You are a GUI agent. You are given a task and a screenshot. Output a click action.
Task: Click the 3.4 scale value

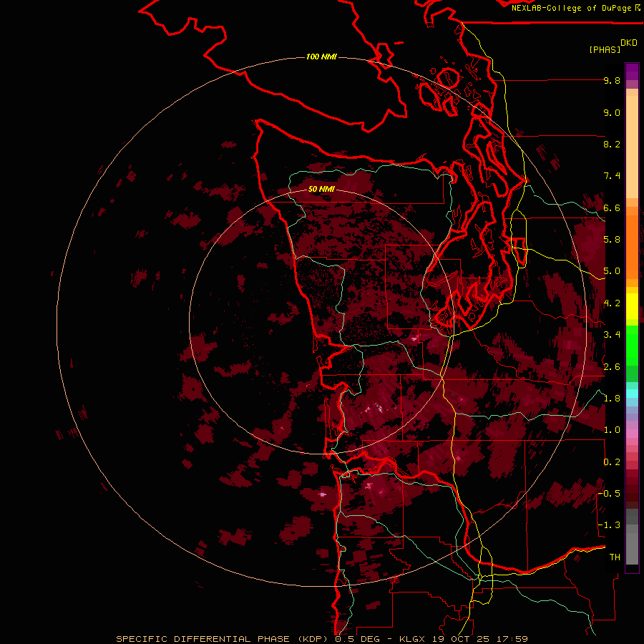[x=612, y=335]
